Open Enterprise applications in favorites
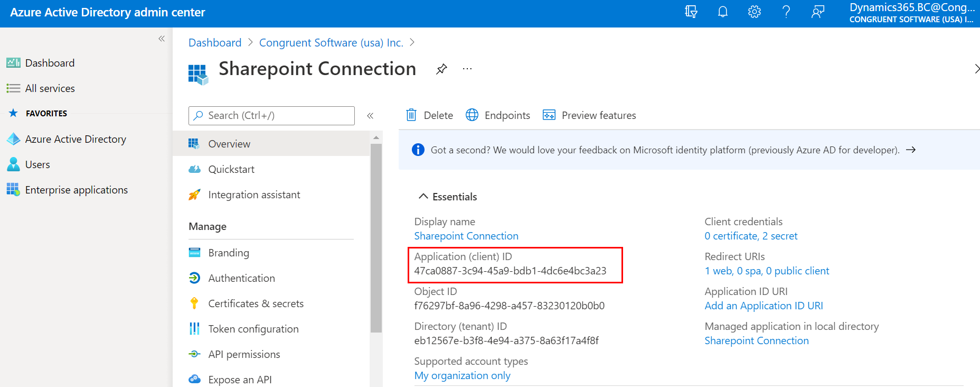Screen dimensions: 980x387 [77, 190]
